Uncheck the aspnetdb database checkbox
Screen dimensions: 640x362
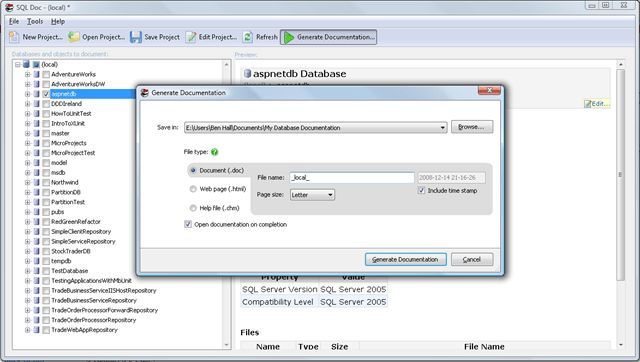[46, 94]
